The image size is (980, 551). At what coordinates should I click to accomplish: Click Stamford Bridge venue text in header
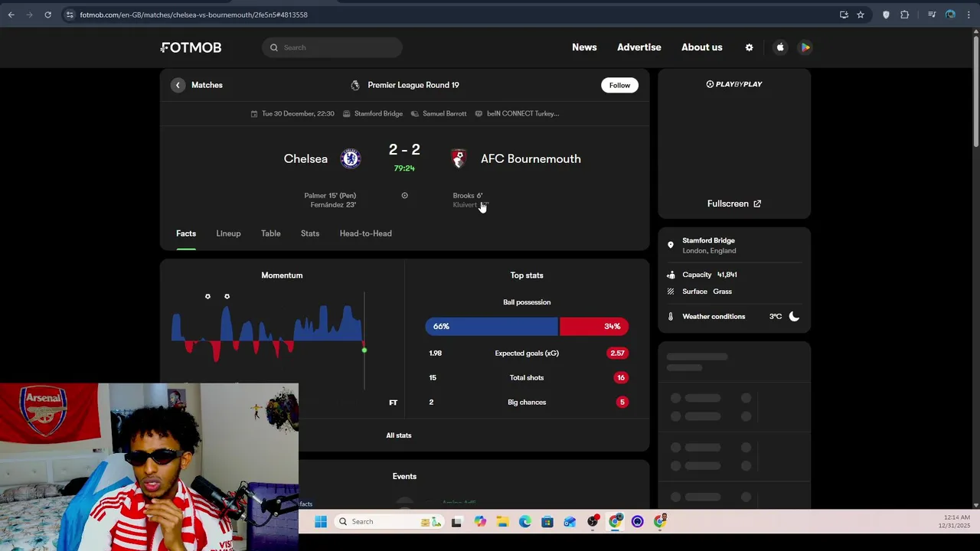[x=378, y=113]
